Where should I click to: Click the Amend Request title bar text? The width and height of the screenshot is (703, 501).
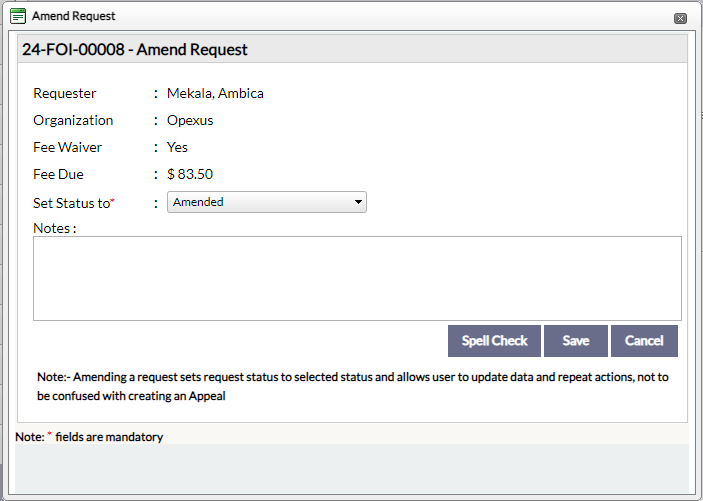click(x=74, y=16)
